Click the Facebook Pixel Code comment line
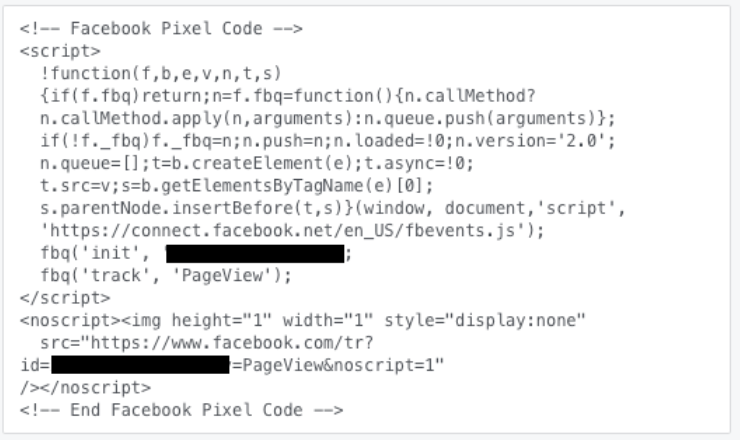This screenshot has width=740, height=440. tap(161, 28)
